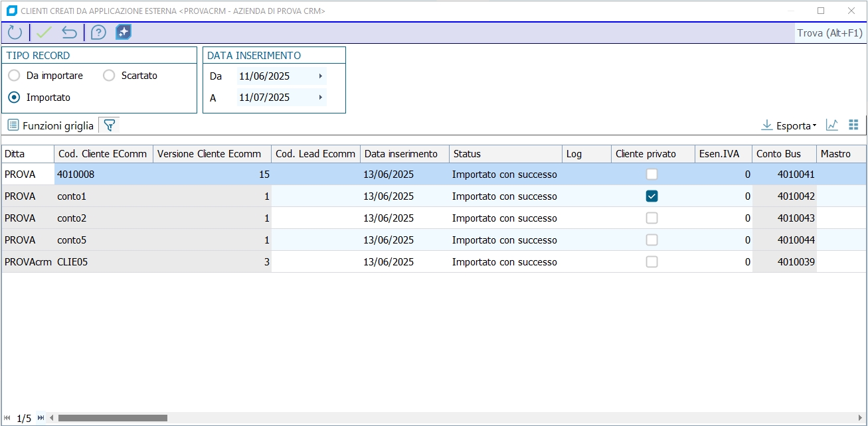Click the undo arrow icon
Image resolution: width=868 pixels, height=426 pixels.
(x=69, y=33)
